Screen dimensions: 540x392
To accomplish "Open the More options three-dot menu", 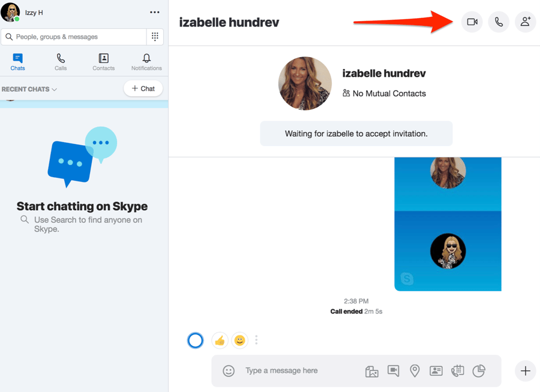I will [x=155, y=13].
